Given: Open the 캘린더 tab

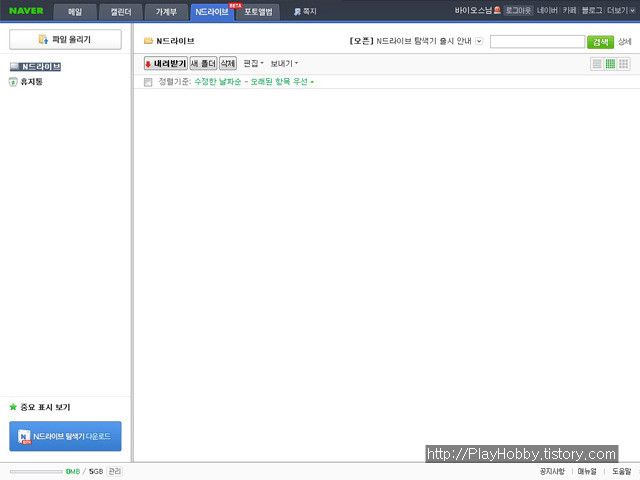Looking at the screenshot, I should click(x=121, y=12).
